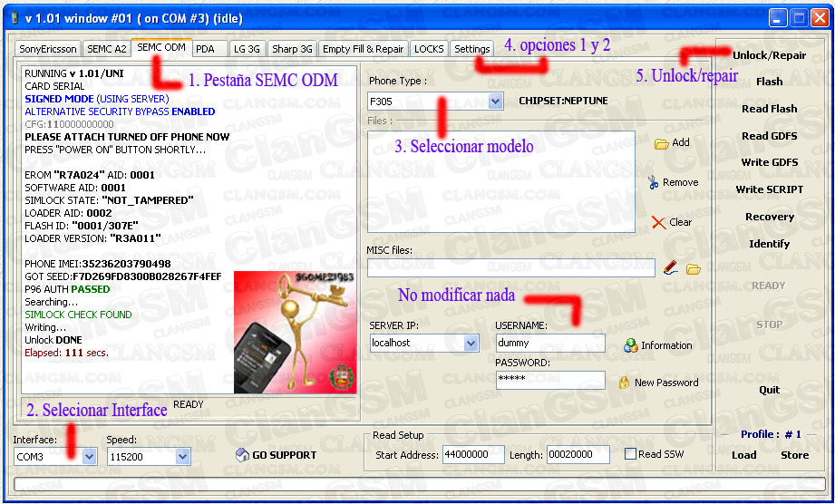This screenshot has height=504, width=835.
Task: Click the bottom progress bar
Action: tap(419, 484)
